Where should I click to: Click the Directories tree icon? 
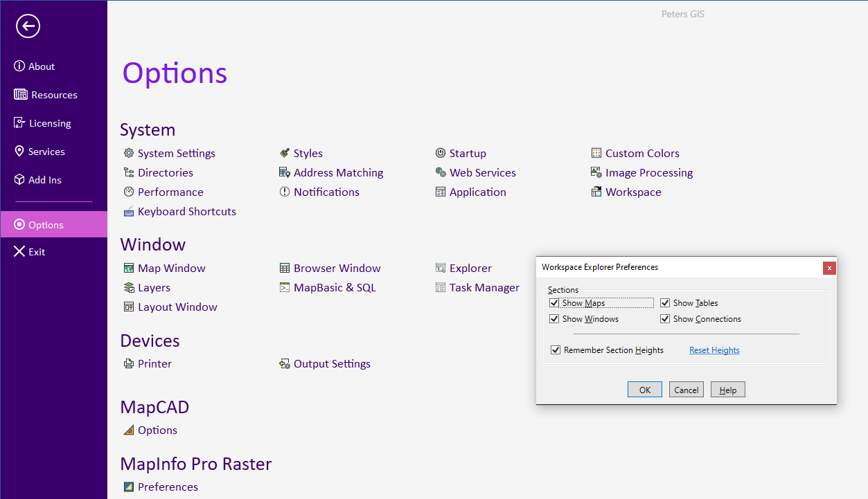coord(129,172)
